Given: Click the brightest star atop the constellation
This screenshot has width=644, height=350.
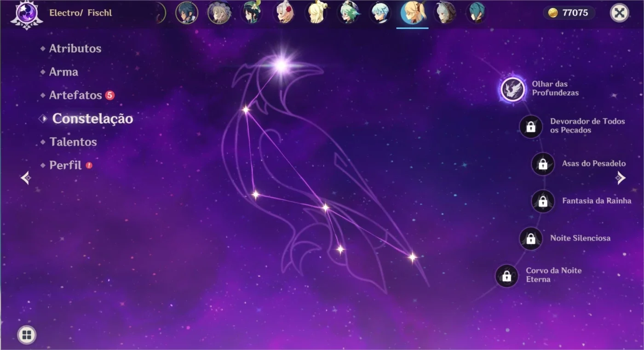Looking at the screenshot, I should [x=282, y=65].
